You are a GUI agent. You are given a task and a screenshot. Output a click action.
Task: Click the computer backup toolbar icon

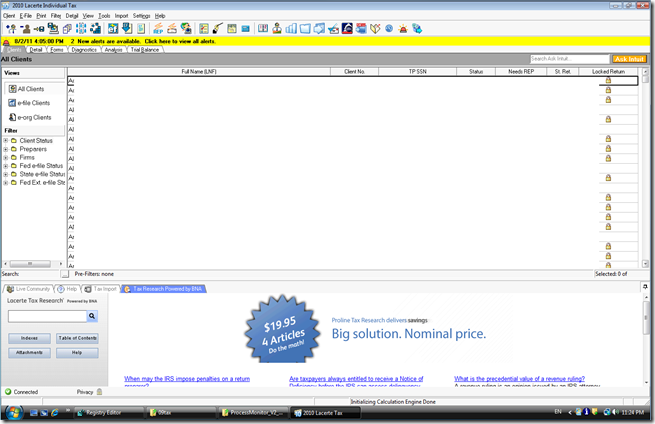53,28
